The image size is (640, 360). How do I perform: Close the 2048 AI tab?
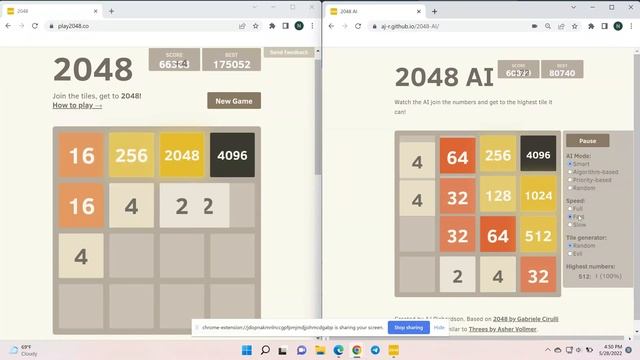(419, 11)
